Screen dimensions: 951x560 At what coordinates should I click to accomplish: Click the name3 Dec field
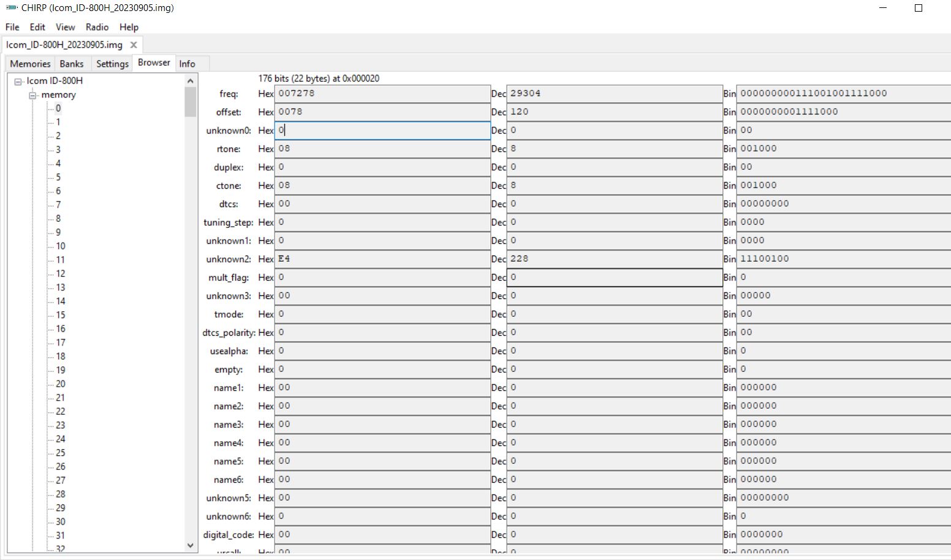(615, 425)
